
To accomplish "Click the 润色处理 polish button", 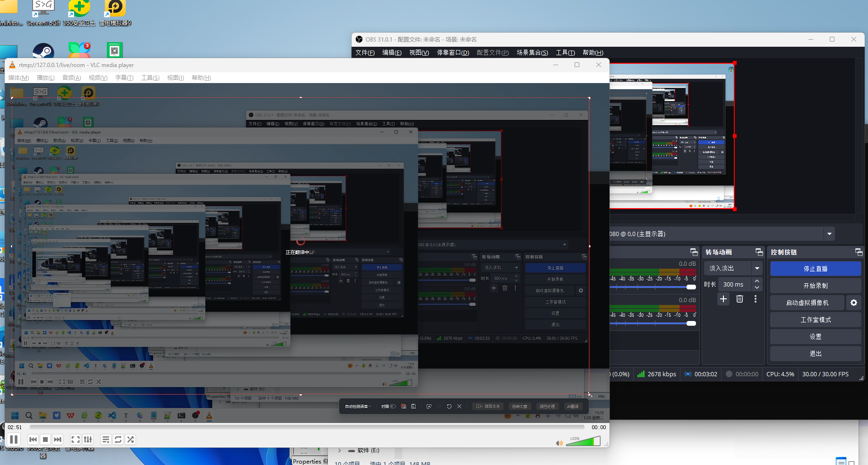I will coord(547,406).
